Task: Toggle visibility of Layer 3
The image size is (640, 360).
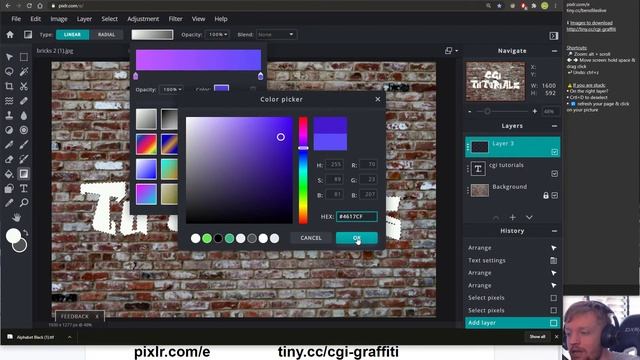Action: 554,152
